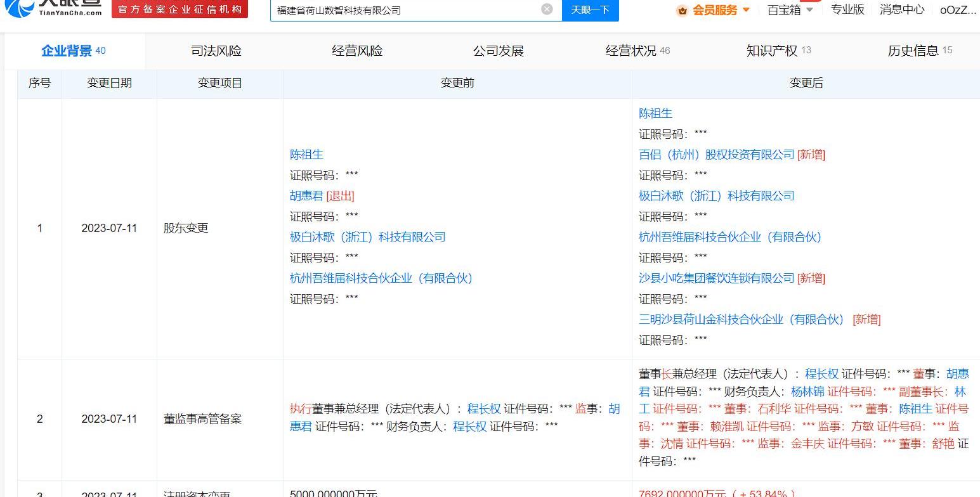The width and height of the screenshot is (980, 497).
Task: Open the 百宝箱 dropdown menu
Action: (x=790, y=10)
